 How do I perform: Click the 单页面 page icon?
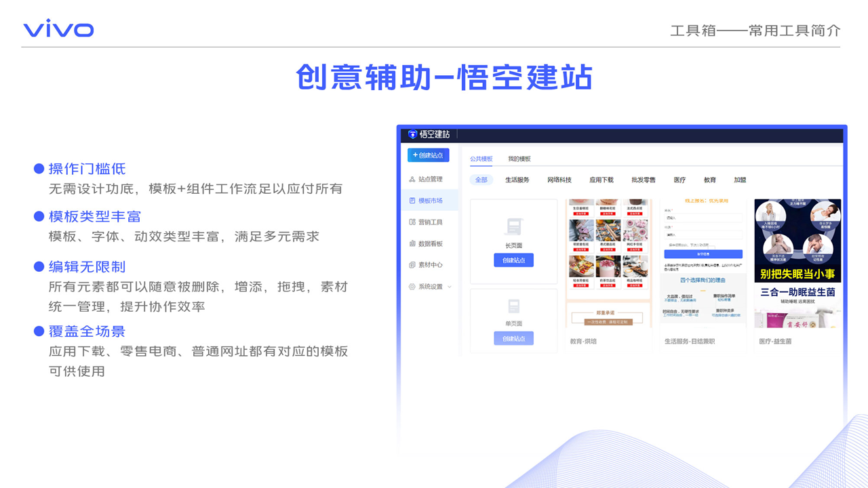point(513,306)
